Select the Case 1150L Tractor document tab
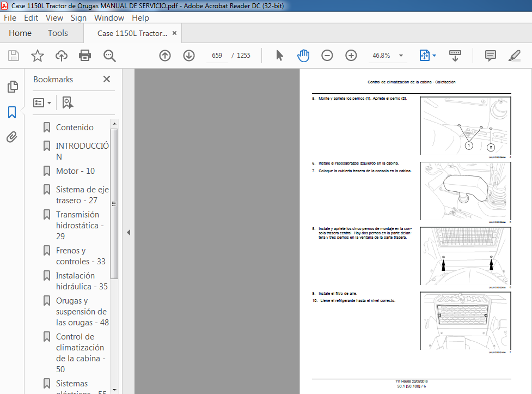This screenshot has width=532, height=394. 132,33
